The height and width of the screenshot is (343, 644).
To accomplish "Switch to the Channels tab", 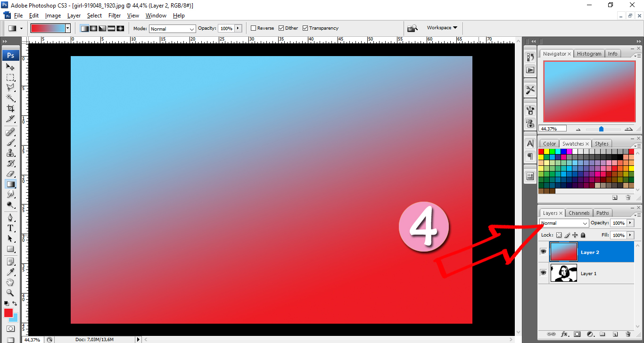I will coord(579,213).
